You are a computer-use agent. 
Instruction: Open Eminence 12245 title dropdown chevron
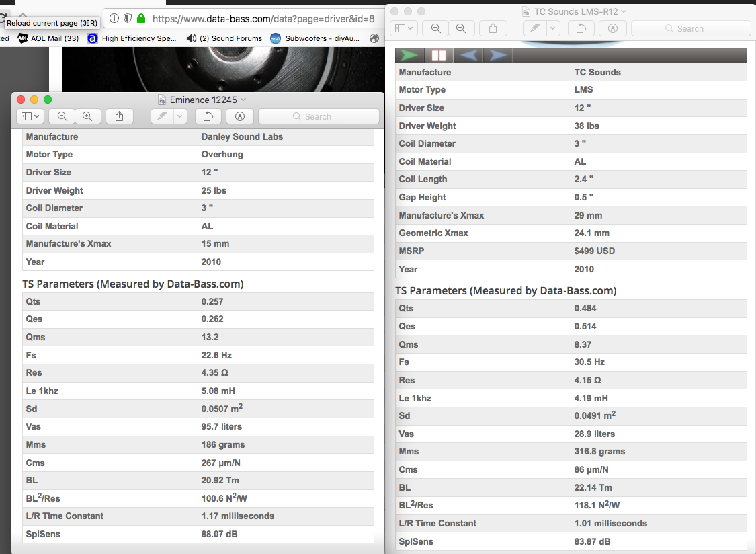click(243, 100)
